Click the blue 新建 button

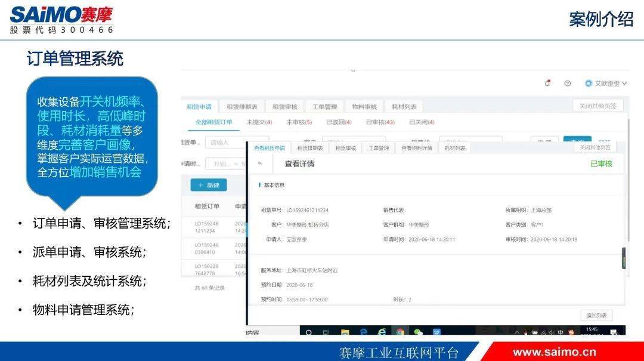click(x=209, y=185)
